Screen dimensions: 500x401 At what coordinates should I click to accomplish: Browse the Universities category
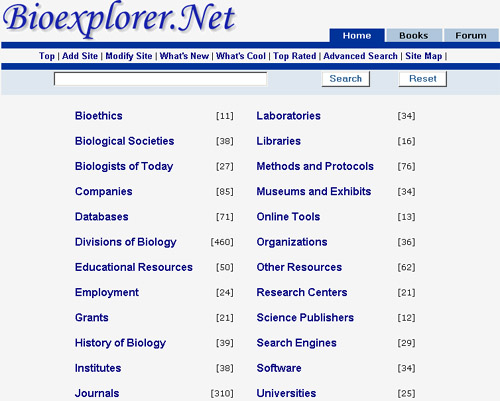click(286, 393)
